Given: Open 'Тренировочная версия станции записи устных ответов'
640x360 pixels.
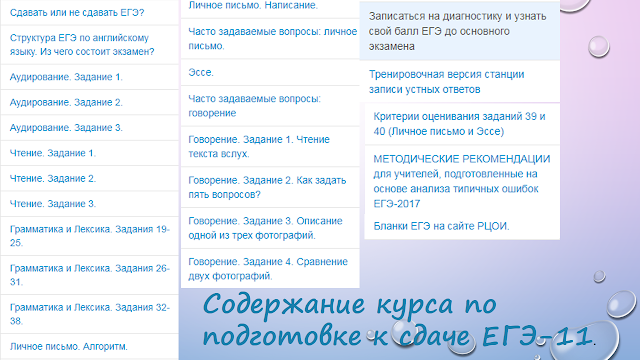Looking at the screenshot, I should (447, 82).
